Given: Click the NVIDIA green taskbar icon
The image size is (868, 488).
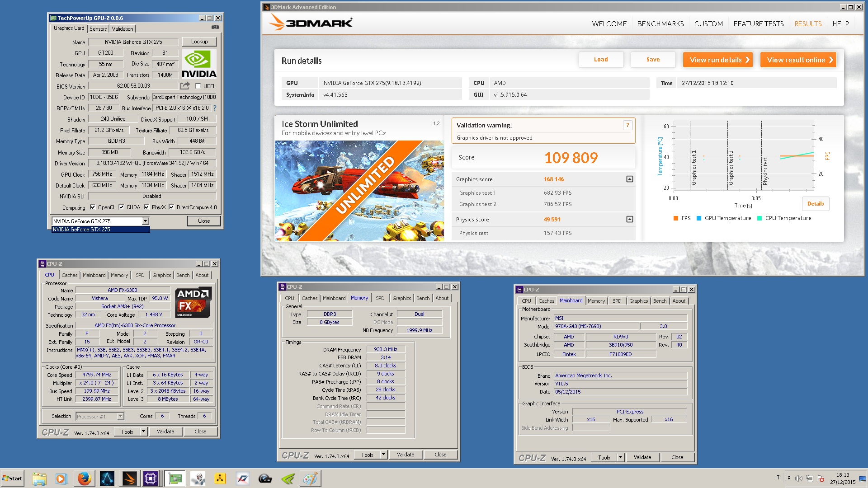Looking at the screenshot, I should tap(288, 479).
